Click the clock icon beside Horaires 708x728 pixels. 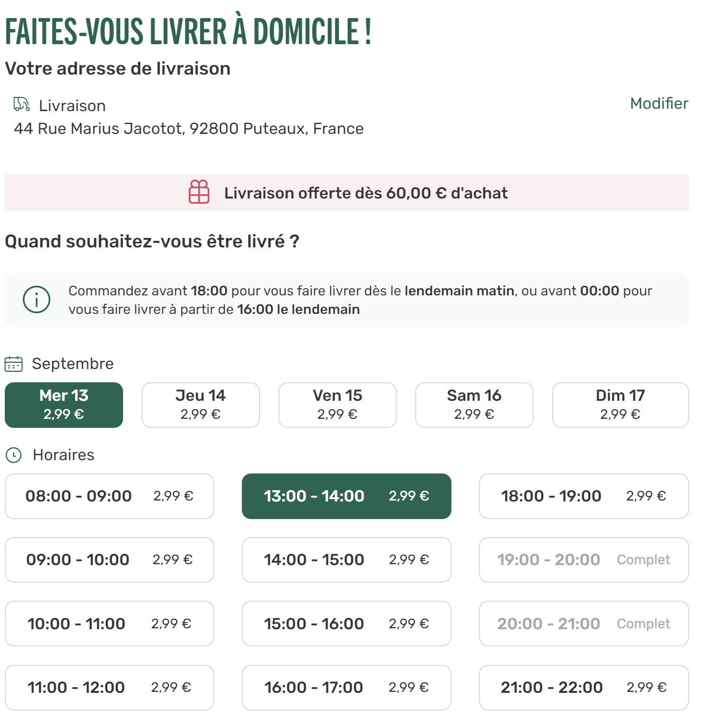point(14,455)
